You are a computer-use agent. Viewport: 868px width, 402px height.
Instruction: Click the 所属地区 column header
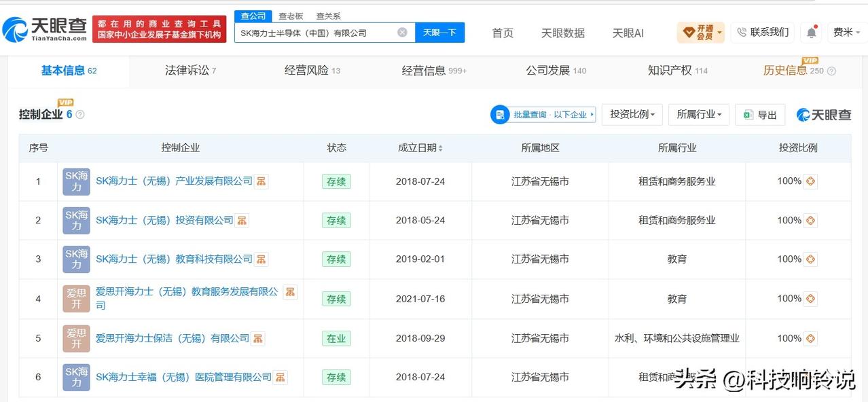540,148
